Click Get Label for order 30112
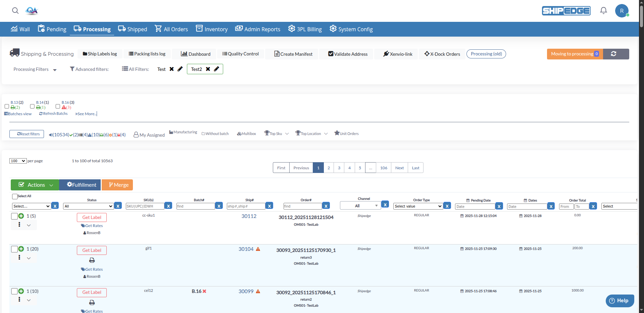The image size is (644, 313). point(92,217)
